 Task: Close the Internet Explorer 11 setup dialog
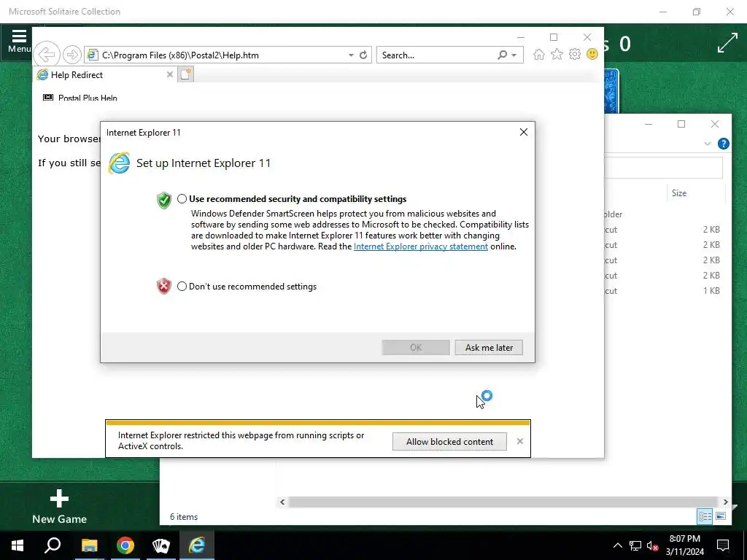(524, 132)
